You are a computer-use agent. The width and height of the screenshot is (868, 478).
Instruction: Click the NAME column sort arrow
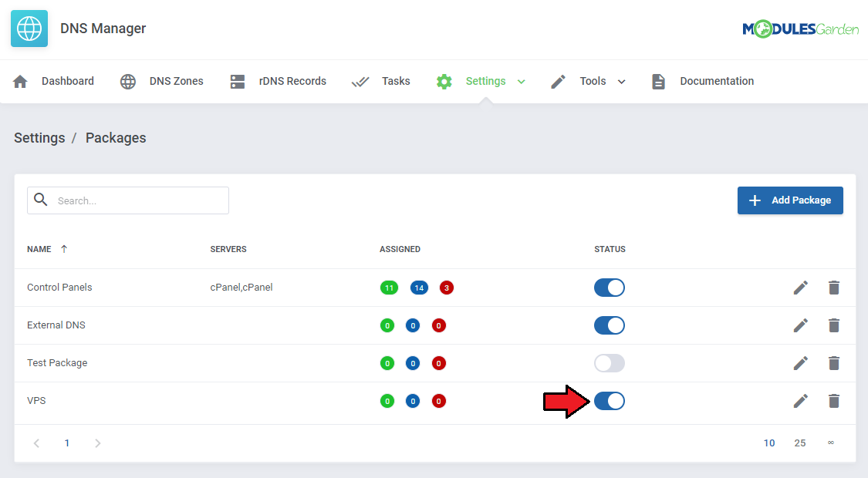pos(64,249)
